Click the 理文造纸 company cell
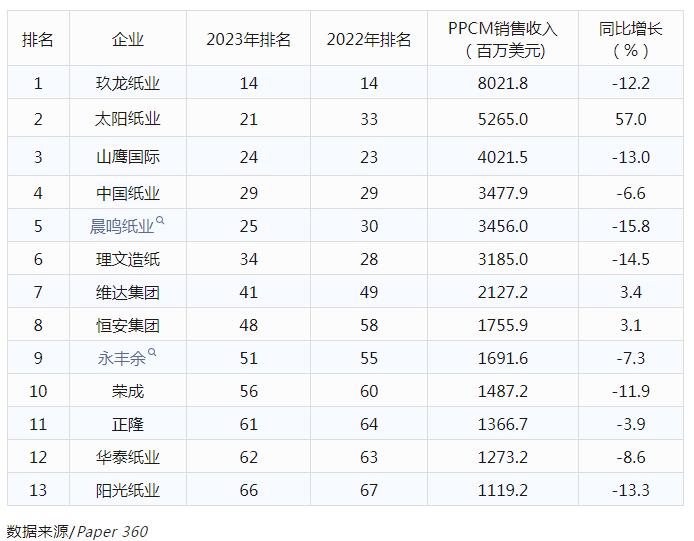 pos(128,259)
